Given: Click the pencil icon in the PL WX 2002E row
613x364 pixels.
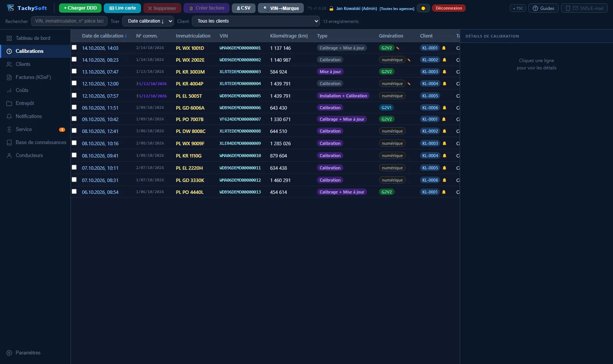Looking at the screenshot, I should 409,60.
